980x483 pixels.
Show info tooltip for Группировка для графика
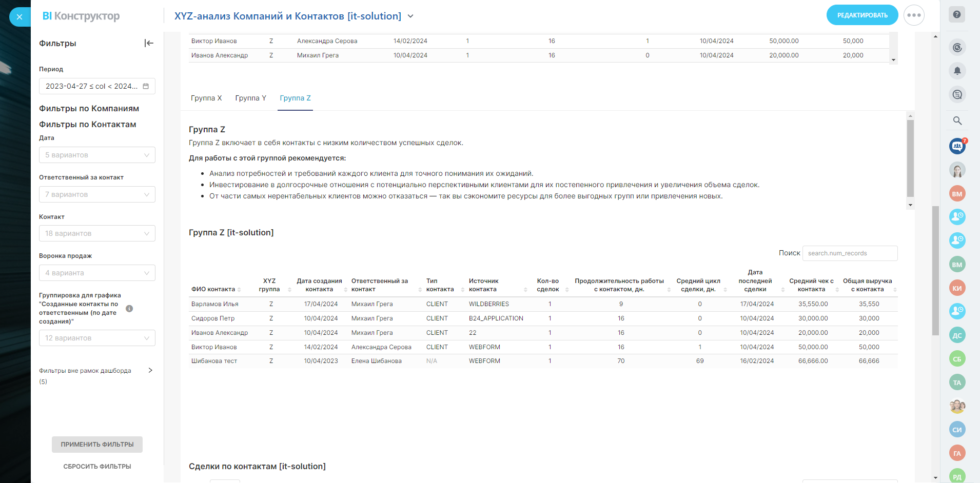click(129, 309)
